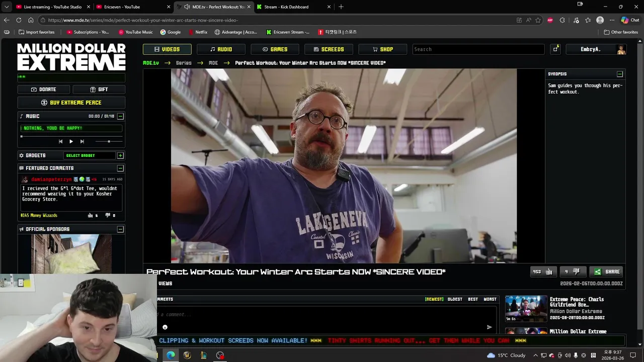Open Microsoft Edge from the taskbar
Screen dimensions: 644x362
coord(171,355)
